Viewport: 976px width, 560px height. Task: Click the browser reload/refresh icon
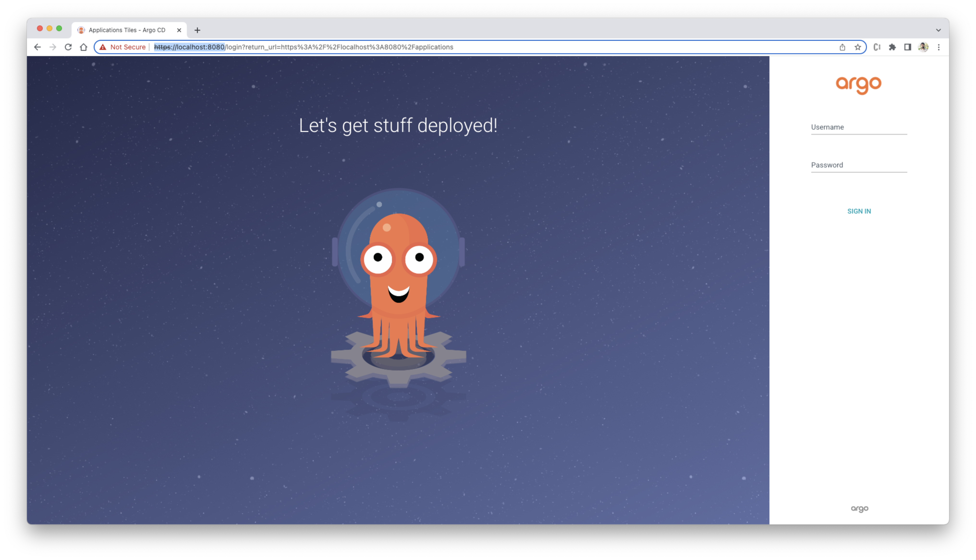coord(68,47)
